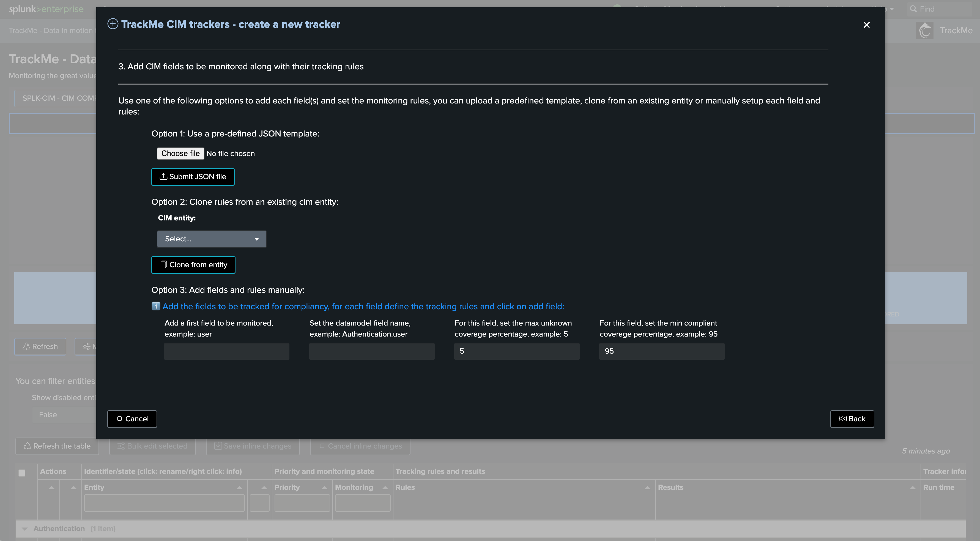Open the CIM entity Select dropdown
Image resolution: width=980 pixels, height=541 pixels.
coord(212,239)
